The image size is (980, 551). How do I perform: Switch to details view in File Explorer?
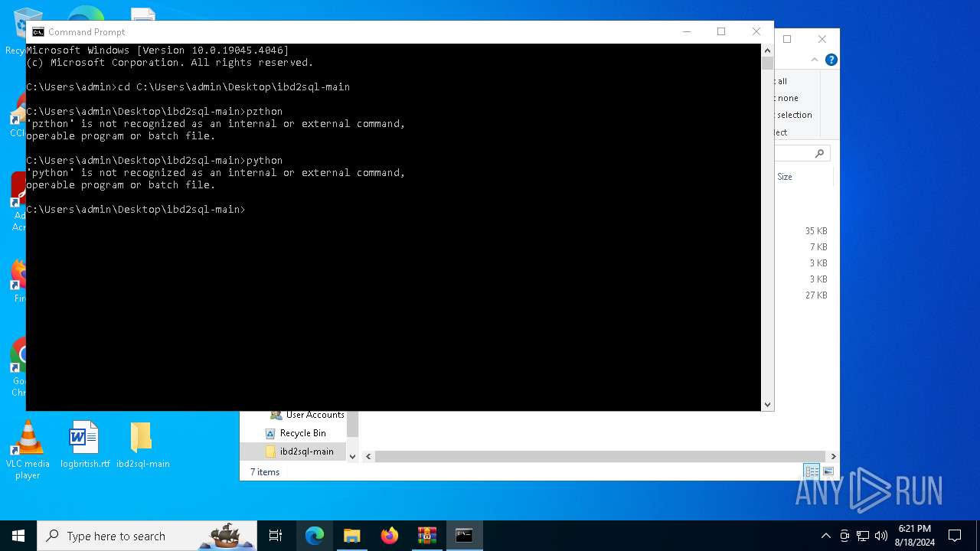[x=812, y=472]
